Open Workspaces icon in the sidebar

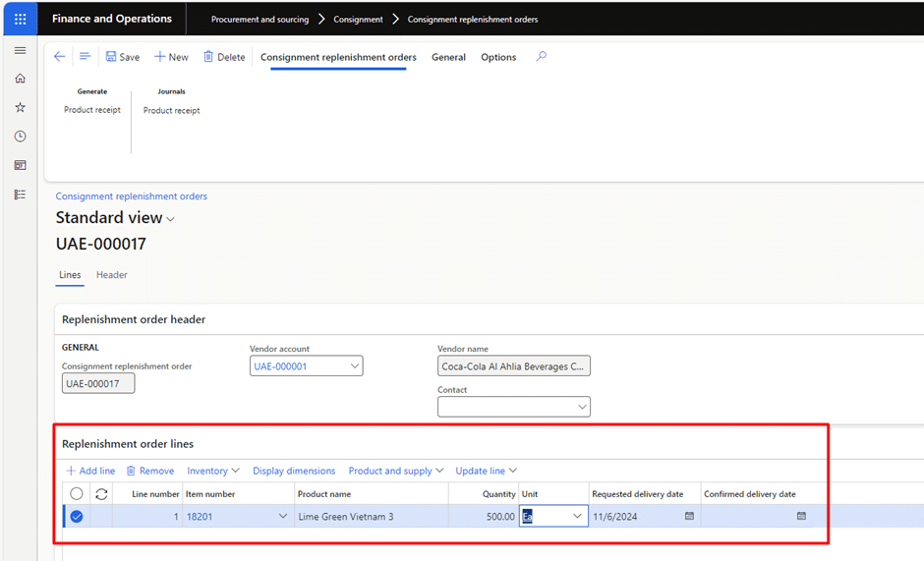[20, 165]
